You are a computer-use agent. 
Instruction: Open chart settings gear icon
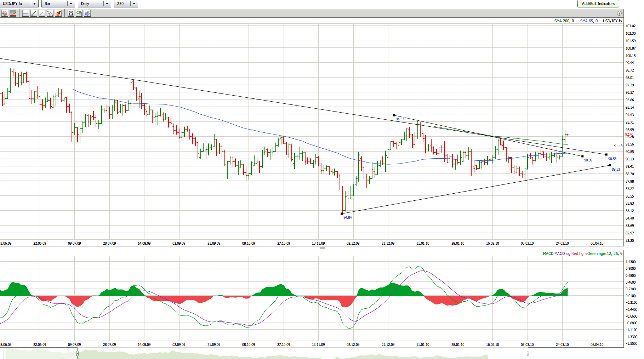pos(87,13)
